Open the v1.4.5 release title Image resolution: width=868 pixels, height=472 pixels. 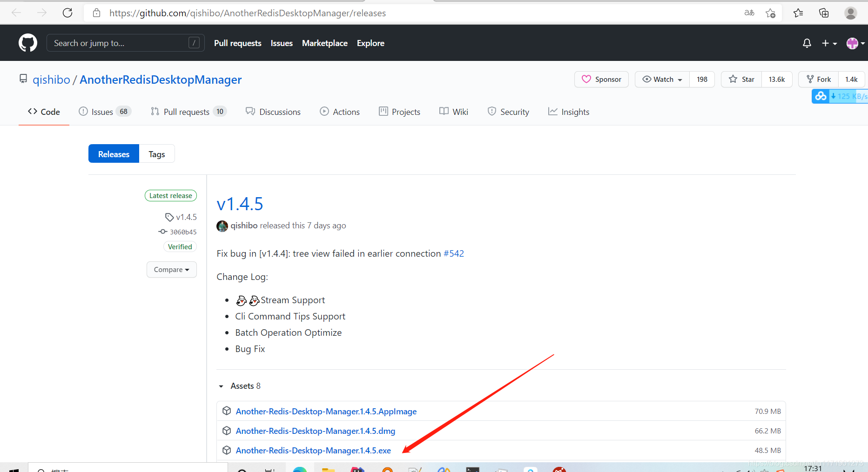pos(240,204)
